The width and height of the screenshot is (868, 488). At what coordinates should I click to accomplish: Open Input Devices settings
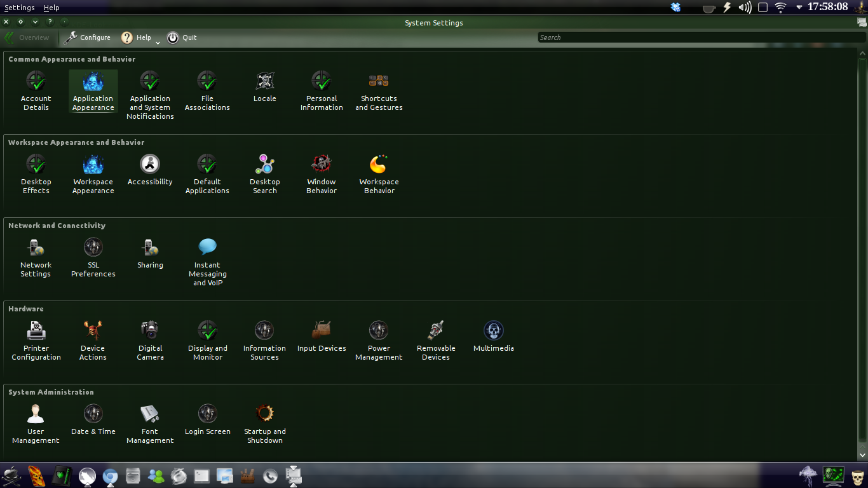(322, 337)
